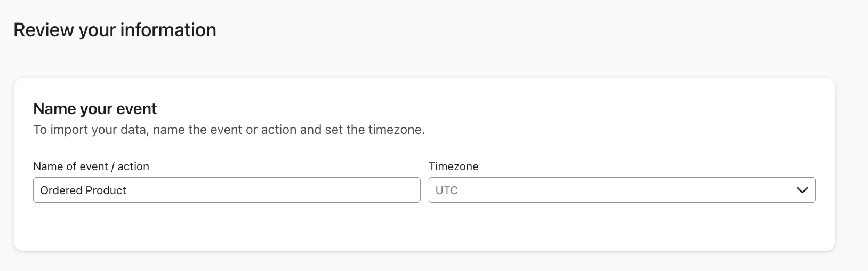
Task: Place cursor before the word "Ordered"
Action: click(40, 190)
